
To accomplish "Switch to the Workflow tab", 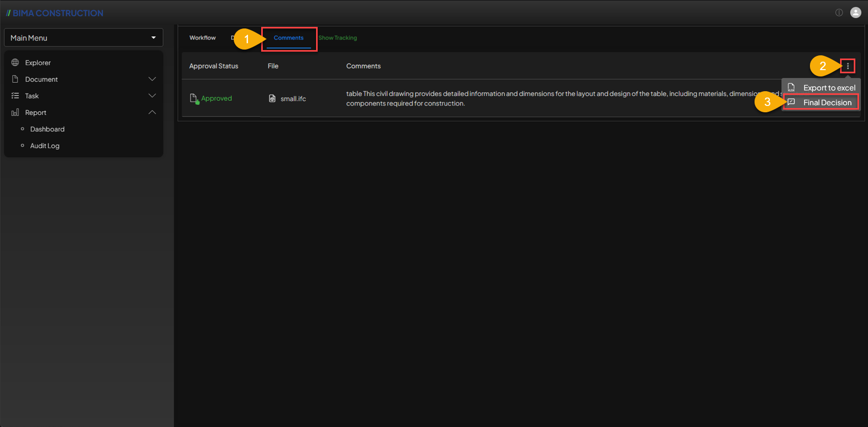I will tap(203, 38).
